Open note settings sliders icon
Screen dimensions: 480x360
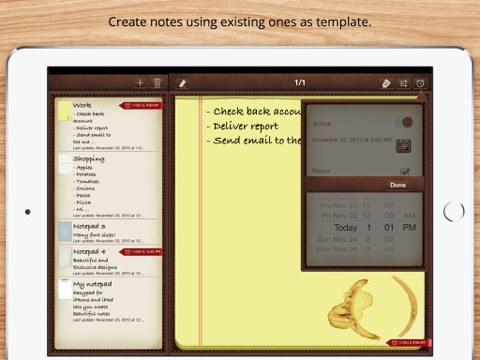coord(403,83)
